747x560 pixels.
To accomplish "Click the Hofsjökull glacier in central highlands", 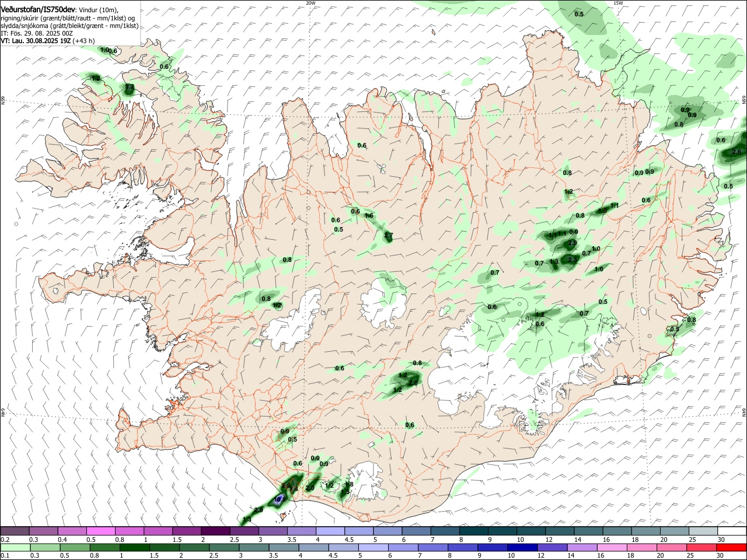I will [x=384, y=302].
